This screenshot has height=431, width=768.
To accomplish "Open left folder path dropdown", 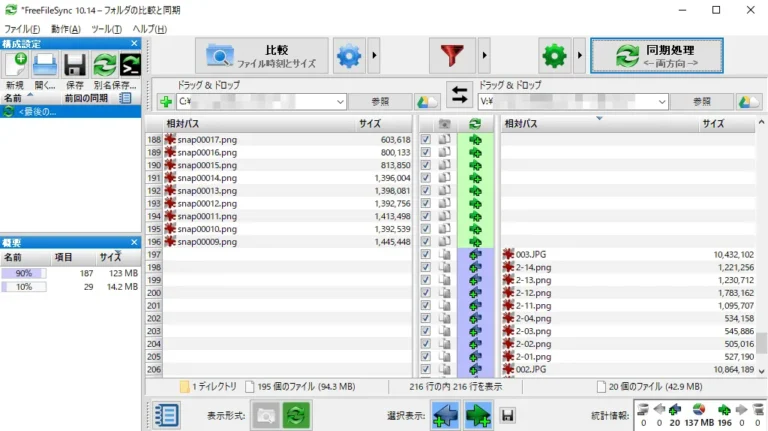I will [x=340, y=102].
